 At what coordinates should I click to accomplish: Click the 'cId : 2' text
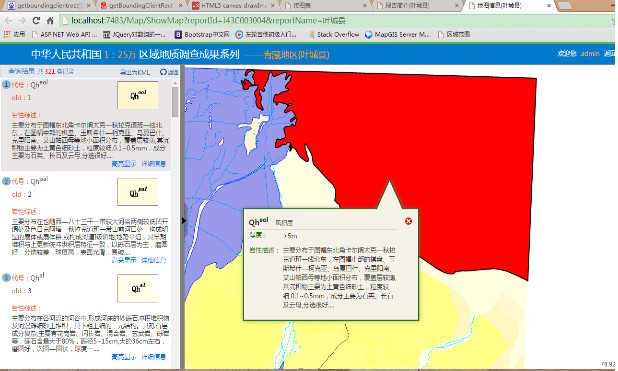21,194
